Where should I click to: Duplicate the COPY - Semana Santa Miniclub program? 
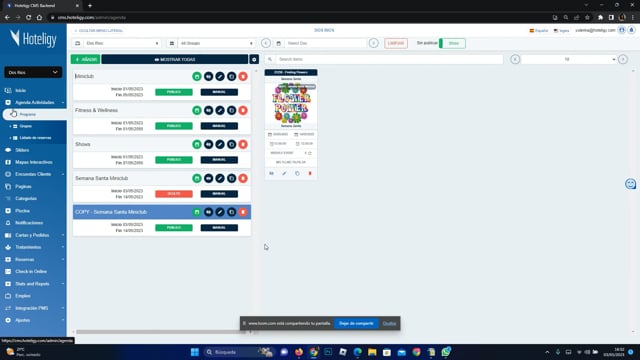tap(231, 212)
